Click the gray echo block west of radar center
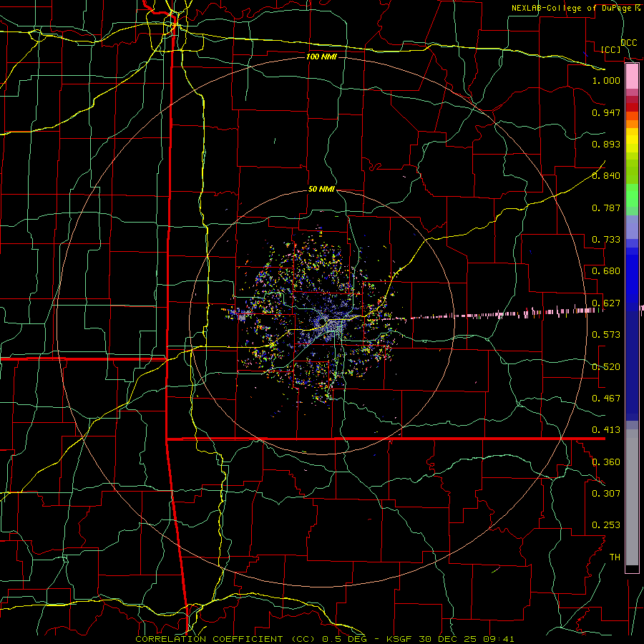 [x=243, y=317]
